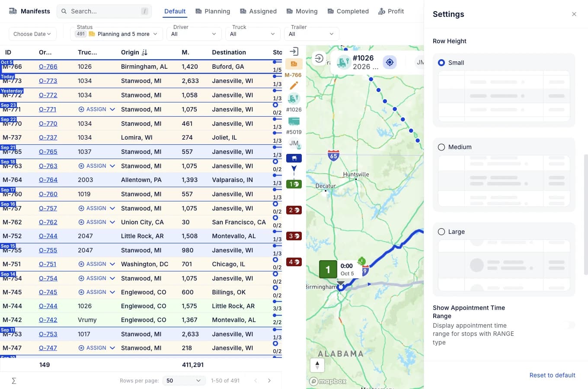Open the Choose Date dropdown
Screen dimensions: 588x389
click(x=32, y=34)
